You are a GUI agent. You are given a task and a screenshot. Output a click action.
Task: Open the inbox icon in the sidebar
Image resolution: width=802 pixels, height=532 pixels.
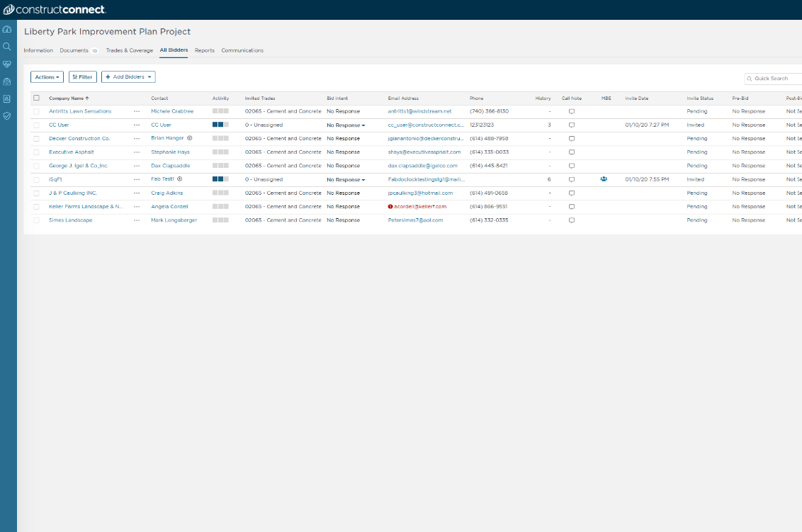point(7,81)
